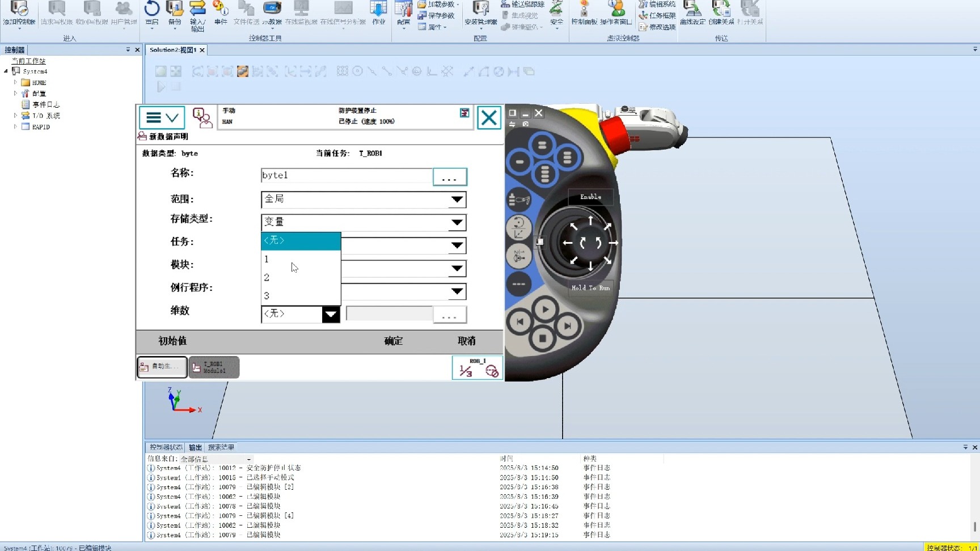Open the ROB_1 quick settings icon
Image resolution: width=980 pixels, height=551 pixels.
click(x=477, y=368)
